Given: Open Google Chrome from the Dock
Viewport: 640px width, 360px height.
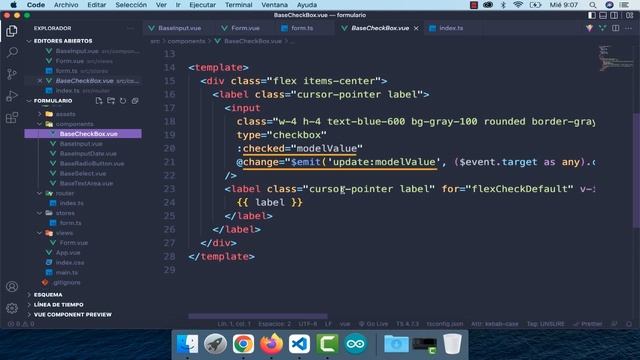Looking at the screenshot, I should coord(243,344).
